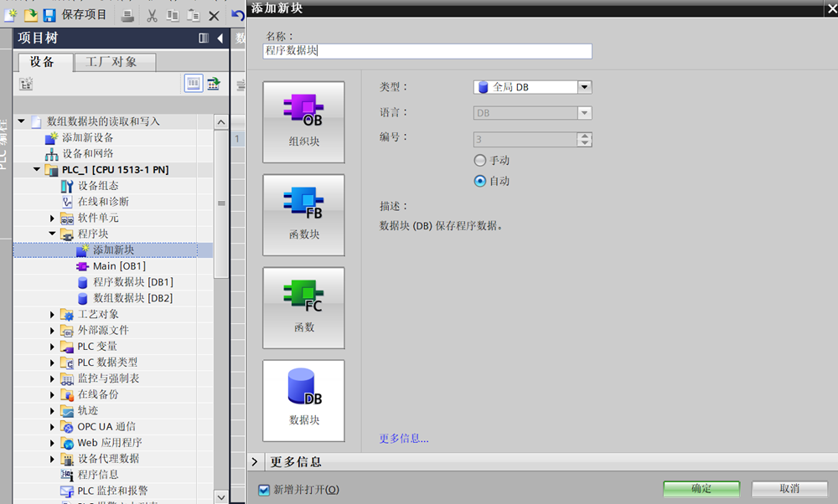The height and width of the screenshot is (504, 838).
Task: Click the cut scissors icon
Action: click(x=152, y=15)
